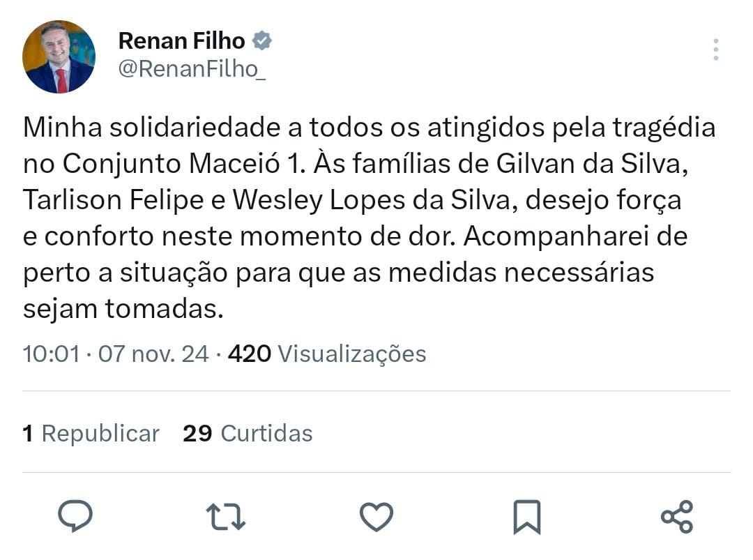View the 1 Republicar list

click(91, 434)
